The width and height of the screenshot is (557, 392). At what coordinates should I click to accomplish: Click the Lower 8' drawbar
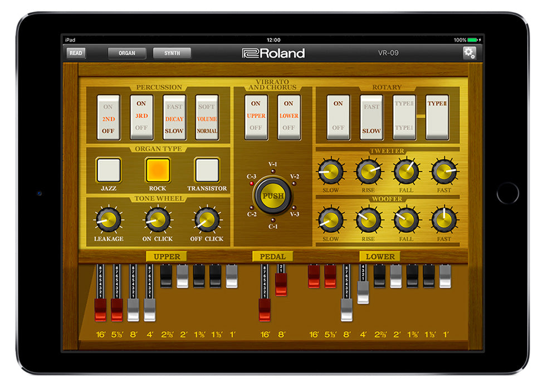346,310
